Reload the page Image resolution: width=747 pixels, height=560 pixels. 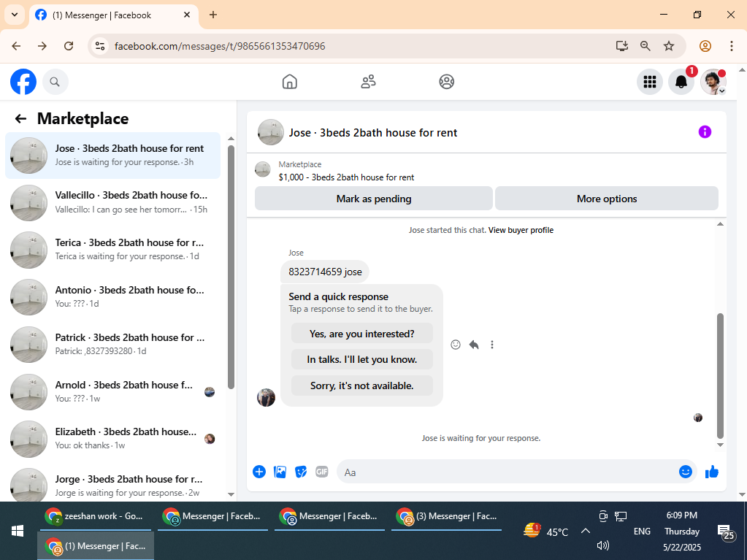69,46
